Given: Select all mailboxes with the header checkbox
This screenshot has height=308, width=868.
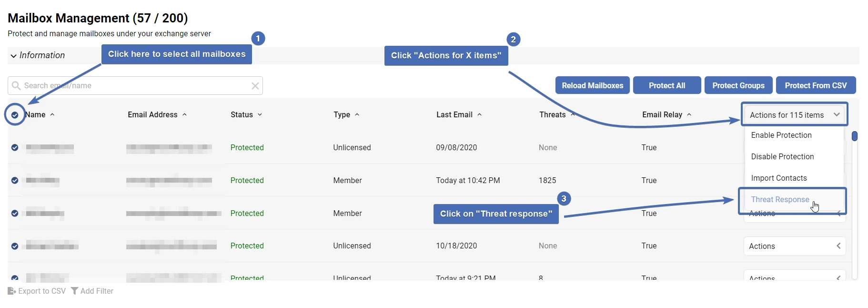Looking at the screenshot, I should click(x=15, y=114).
